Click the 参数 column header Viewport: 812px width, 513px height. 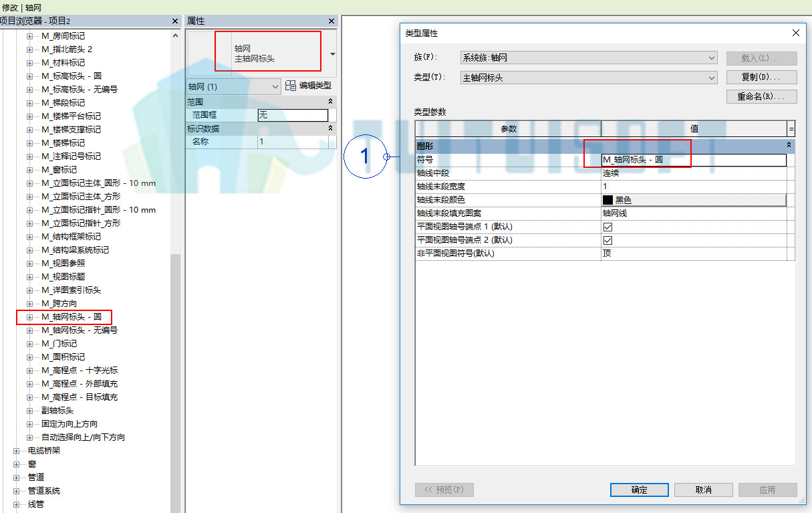tap(509, 128)
